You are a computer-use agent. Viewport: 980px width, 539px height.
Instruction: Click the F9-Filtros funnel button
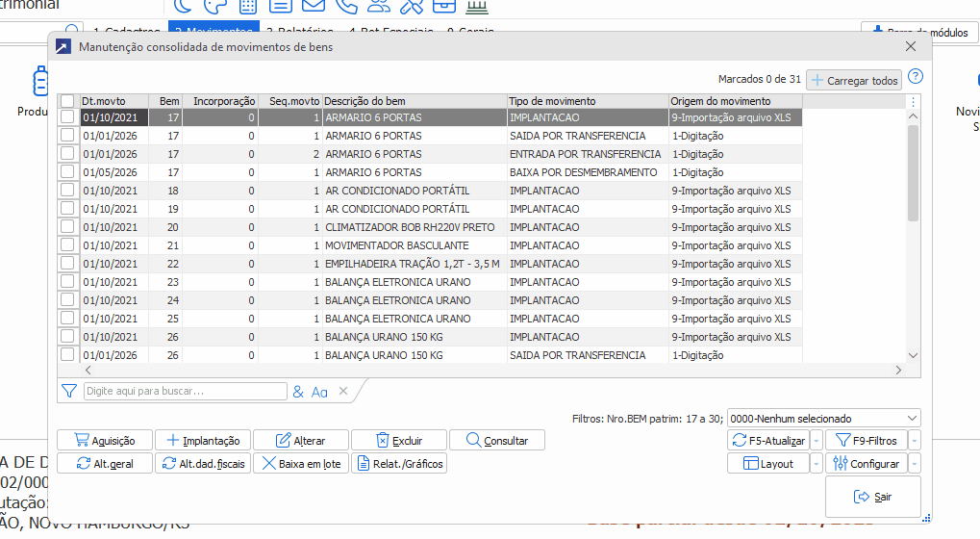867,440
